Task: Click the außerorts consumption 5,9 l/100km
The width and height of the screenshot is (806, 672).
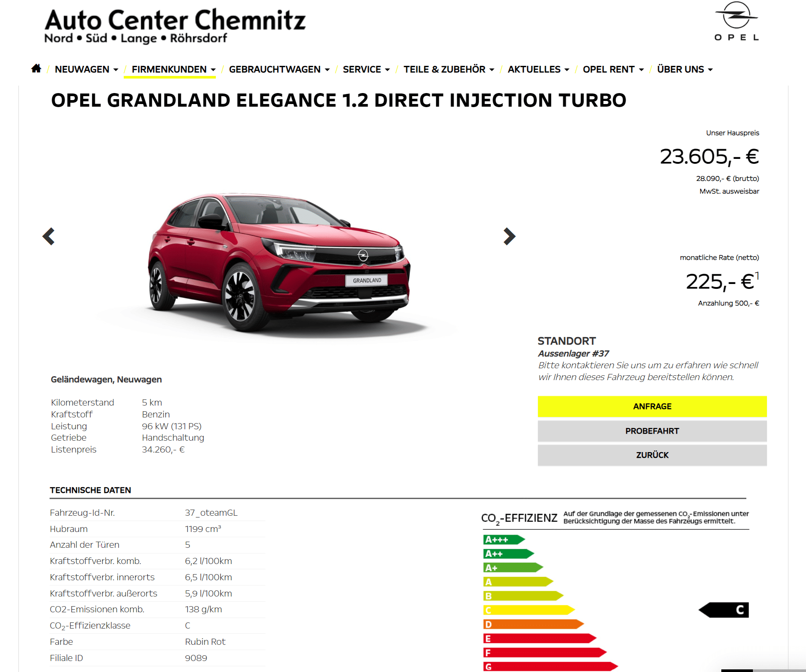Action: (208, 593)
